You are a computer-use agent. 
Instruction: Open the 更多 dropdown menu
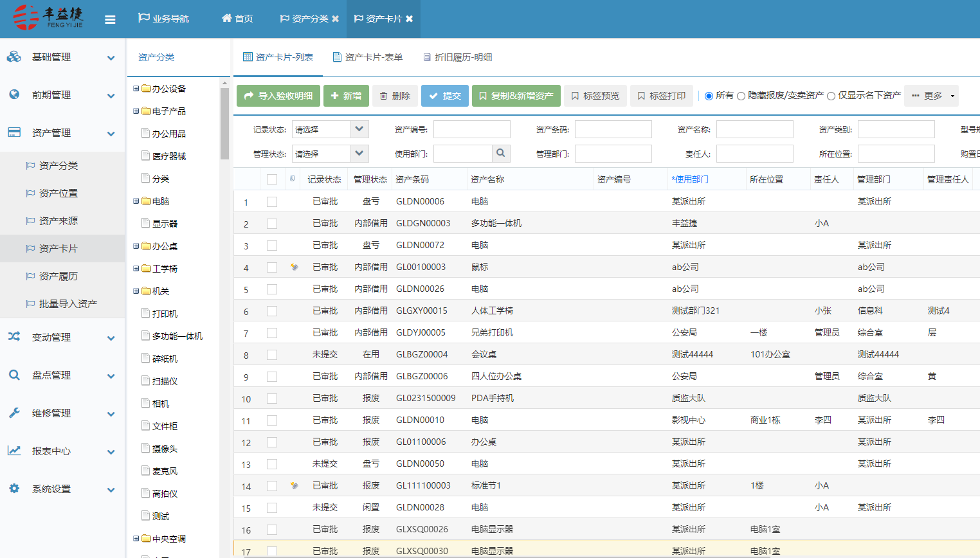coord(931,96)
